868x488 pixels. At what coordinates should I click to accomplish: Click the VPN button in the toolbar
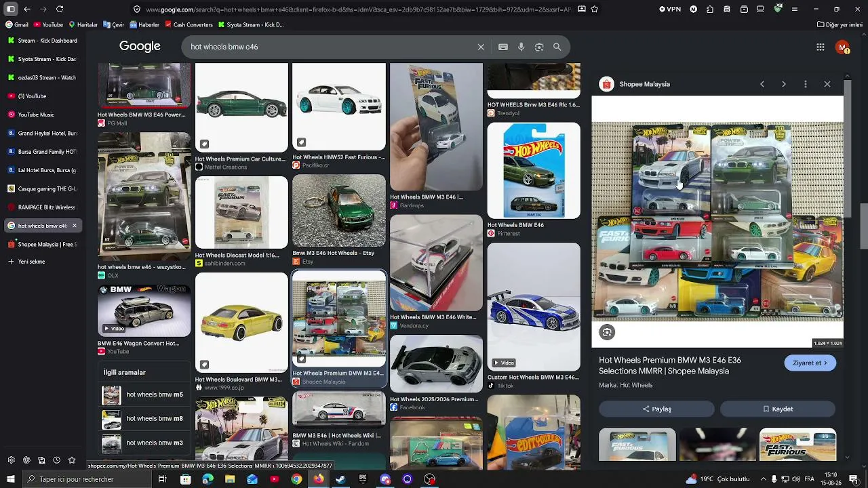coord(670,9)
